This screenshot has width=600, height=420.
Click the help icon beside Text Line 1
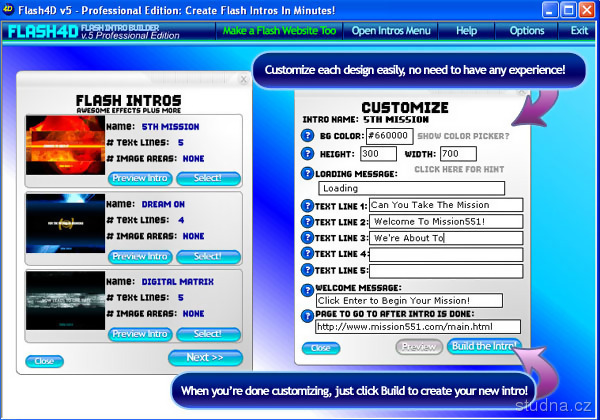pyautogui.click(x=308, y=205)
